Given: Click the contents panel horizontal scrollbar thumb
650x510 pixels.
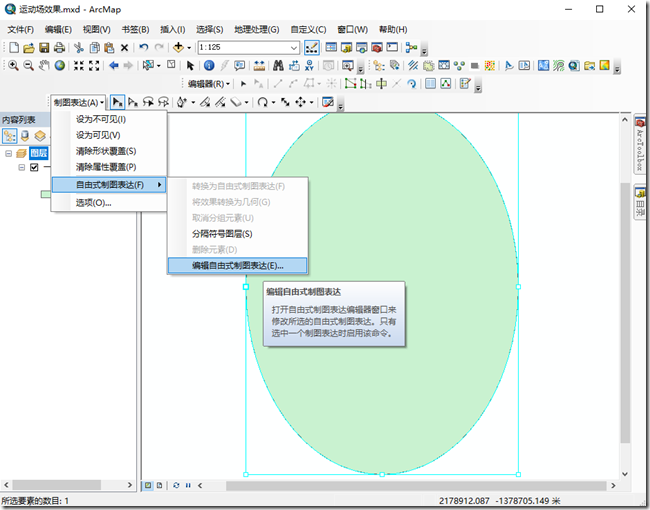Looking at the screenshot, I should [56, 485].
